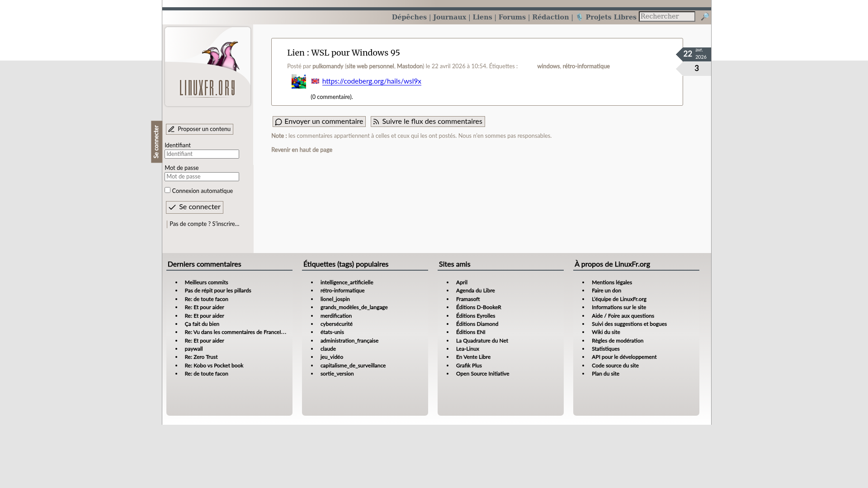Screen dimensions: 868x488
Task: Open the codeberg.org wsl9x link
Action: [x=371, y=81]
